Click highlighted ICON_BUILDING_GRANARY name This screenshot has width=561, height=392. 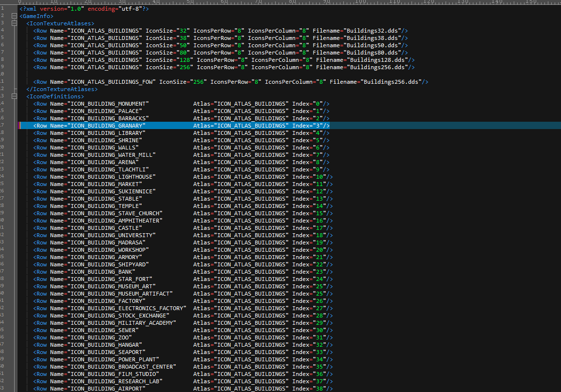(x=107, y=126)
